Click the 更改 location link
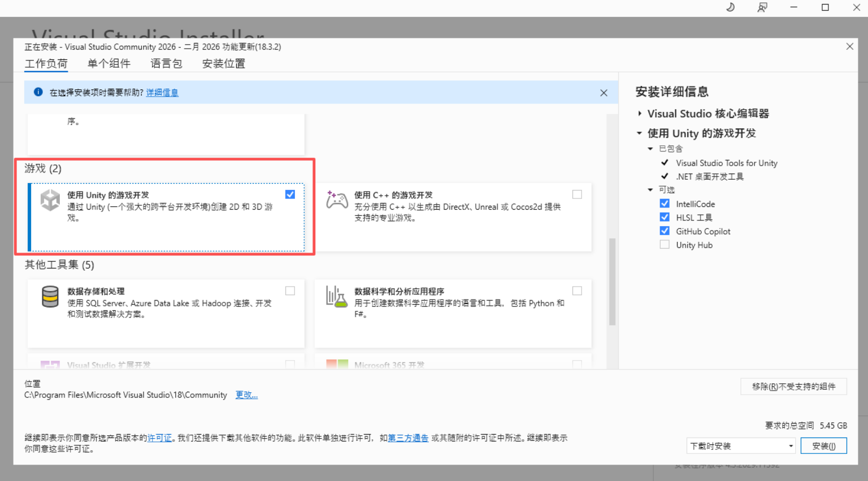Screen dimensions: 868x481 coord(246,395)
